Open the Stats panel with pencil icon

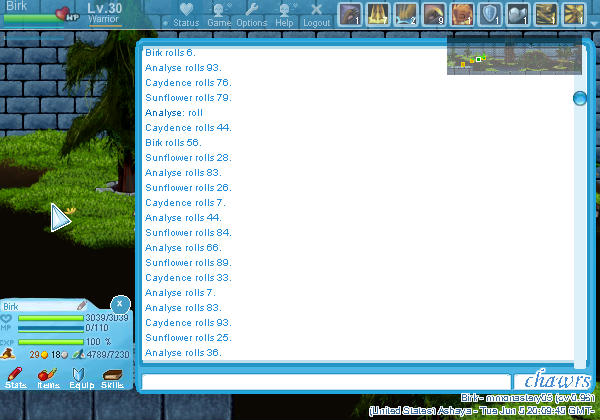(x=16, y=377)
